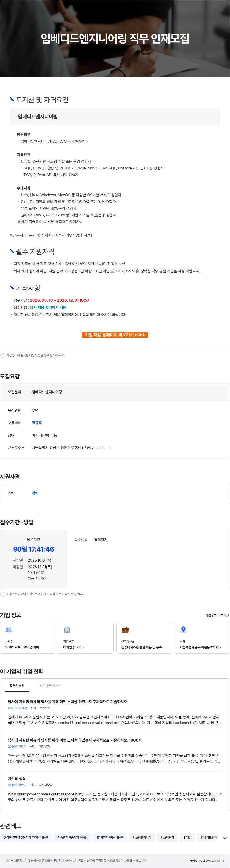Viewport: 230px width, 868px height.
Task: Click the info icon beside 채용정보에 잘못된 내용
Action: (3, 355)
